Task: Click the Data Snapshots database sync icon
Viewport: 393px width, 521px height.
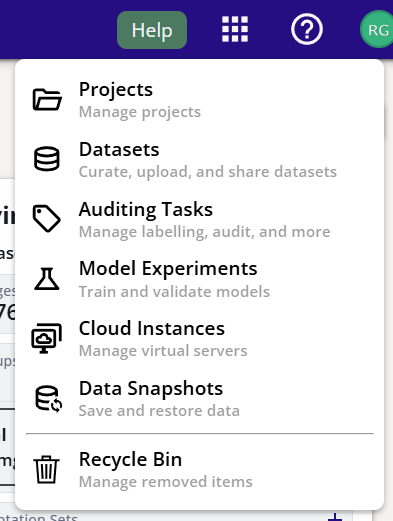Action: point(48,398)
